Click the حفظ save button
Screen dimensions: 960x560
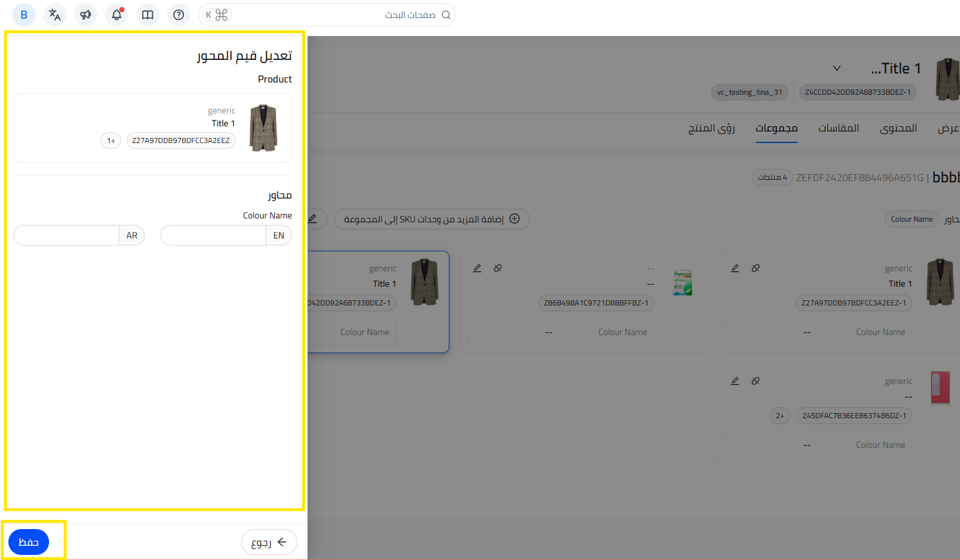pos(28,542)
